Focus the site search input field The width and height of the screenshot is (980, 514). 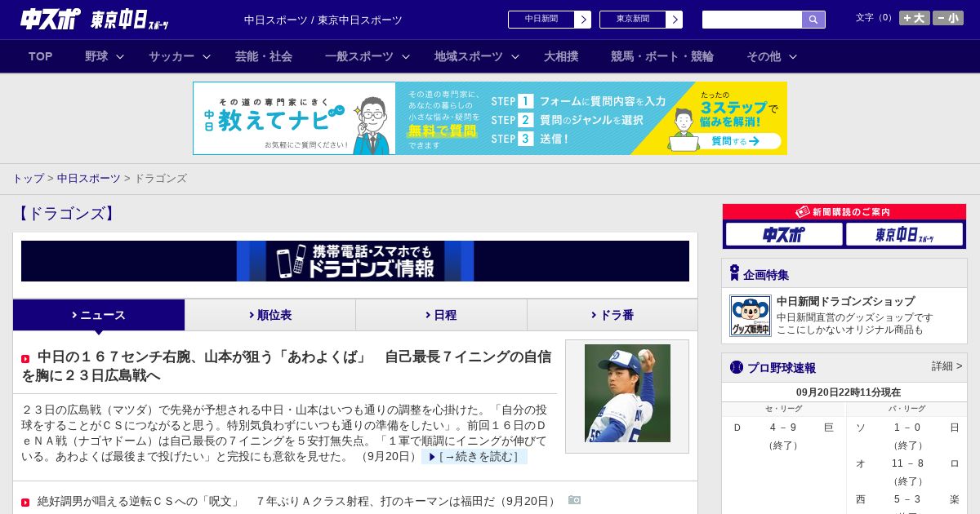tap(752, 20)
